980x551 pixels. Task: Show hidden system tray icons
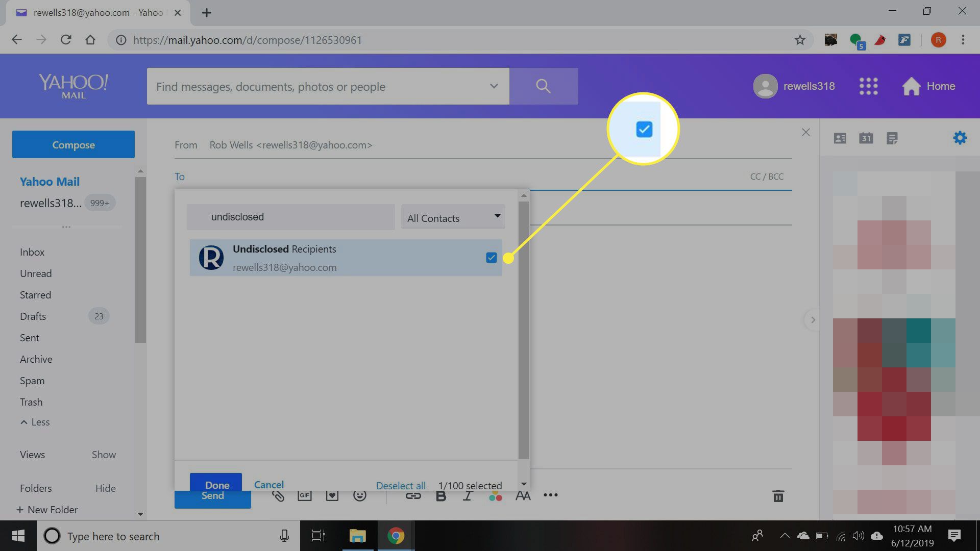785,536
